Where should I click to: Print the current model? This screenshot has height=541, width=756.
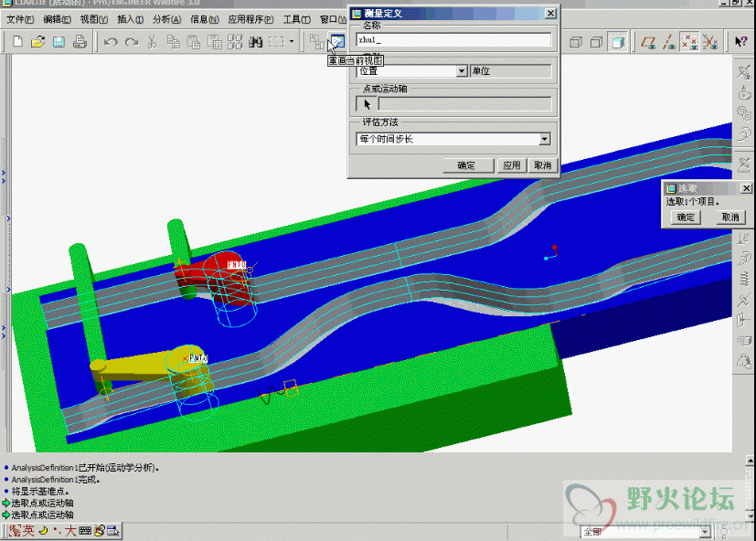click(x=80, y=42)
